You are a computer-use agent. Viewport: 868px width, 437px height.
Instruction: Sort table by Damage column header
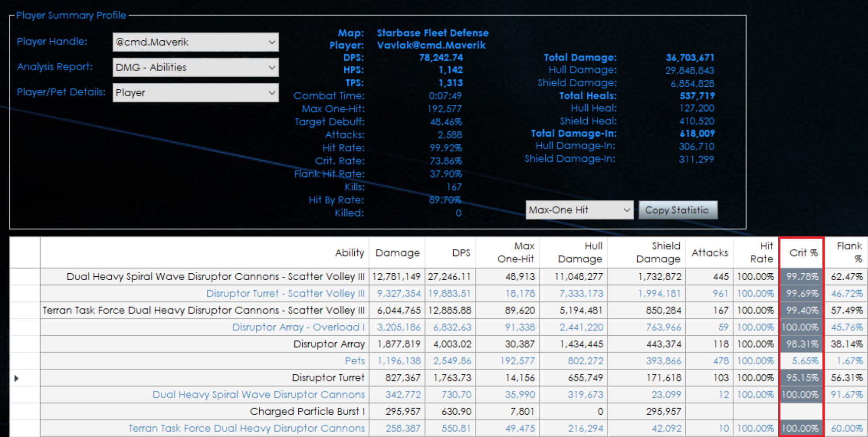[397, 253]
